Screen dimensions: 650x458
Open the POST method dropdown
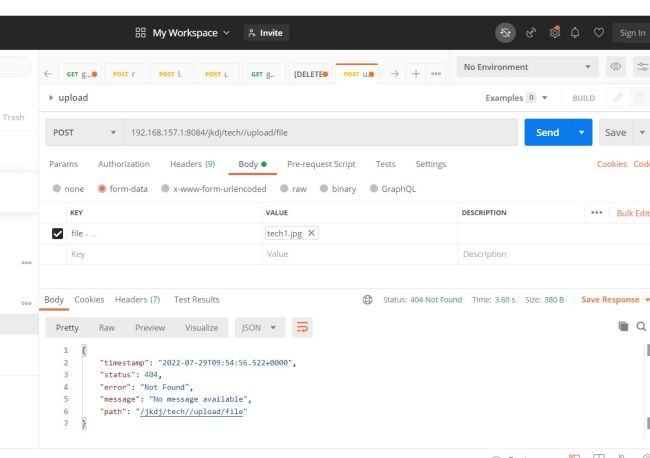[85, 133]
